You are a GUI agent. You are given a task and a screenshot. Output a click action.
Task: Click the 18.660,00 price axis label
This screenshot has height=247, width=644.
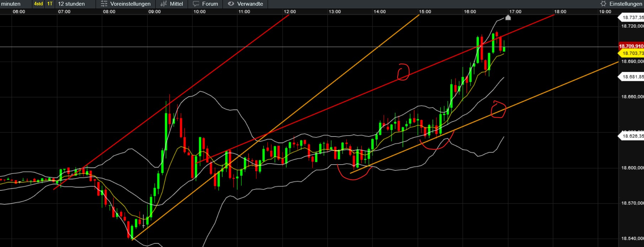coord(632,97)
